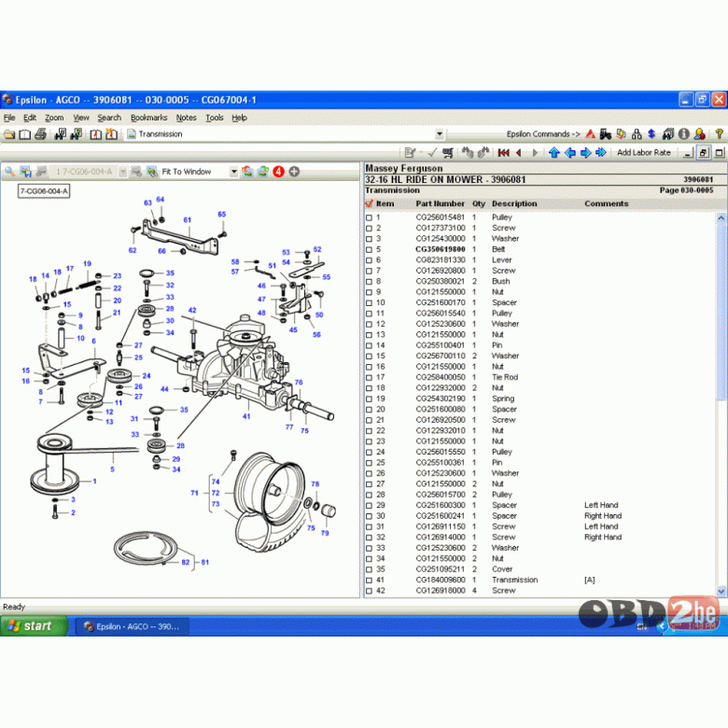Click the Windows start button
Image resolution: width=728 pixels, height=728 pixels.
(x=35, y=626)
